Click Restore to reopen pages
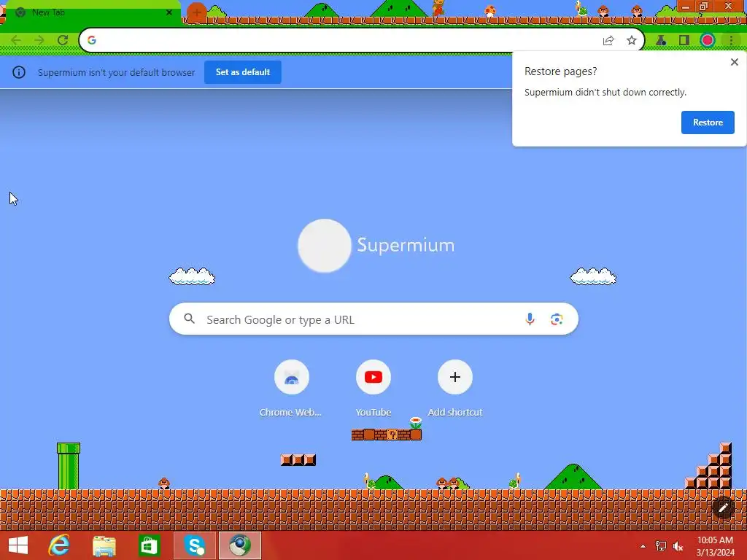 click(x=708, y=122)
